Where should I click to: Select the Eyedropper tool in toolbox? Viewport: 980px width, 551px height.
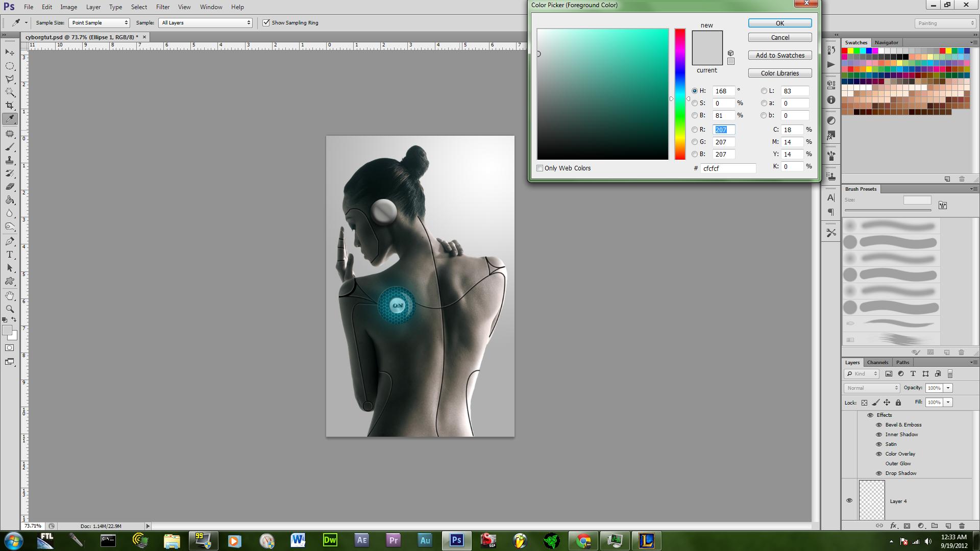tap(10, 119)
